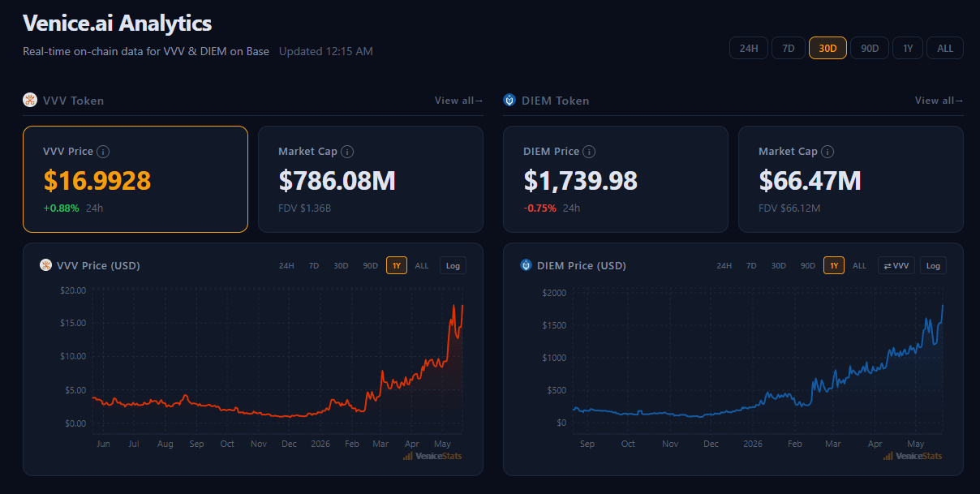Viewport: 980px width, 494px height.
Task: Click the DIEM Price (USD) chart logo icon
Action: (526, 265)
